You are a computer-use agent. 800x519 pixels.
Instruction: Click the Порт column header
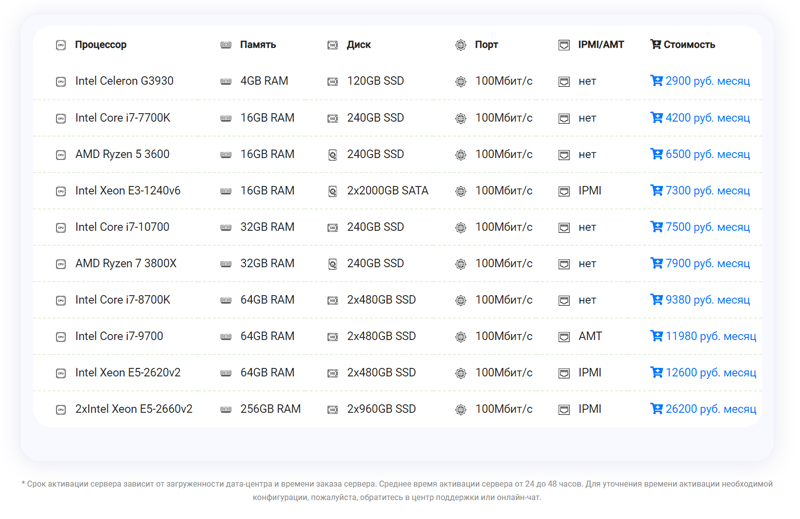tap(486, 44)
